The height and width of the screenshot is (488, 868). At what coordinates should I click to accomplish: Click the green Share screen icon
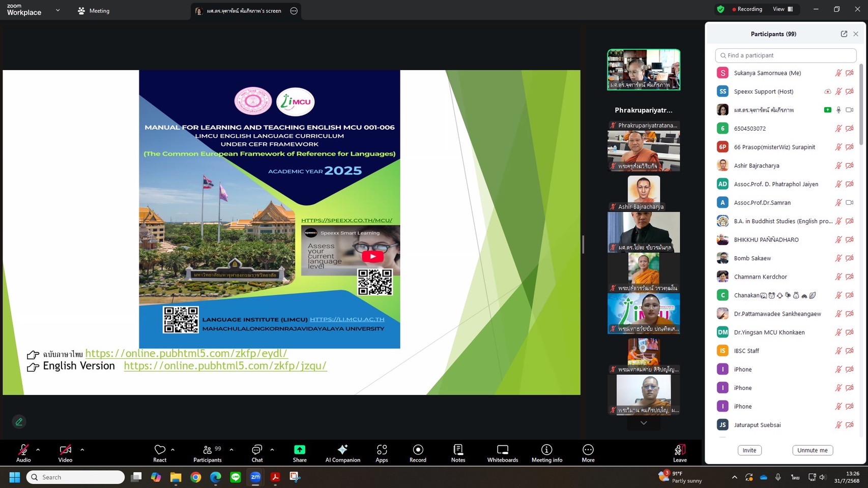tap(300, 450)
